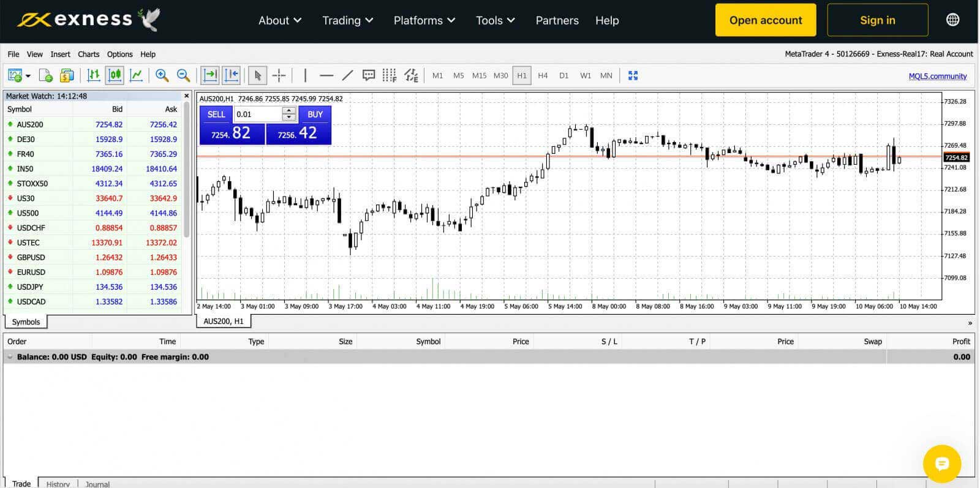The image size is (980, 488).
Task: Click the yellow Open account button
Action: tap(765, 20)
